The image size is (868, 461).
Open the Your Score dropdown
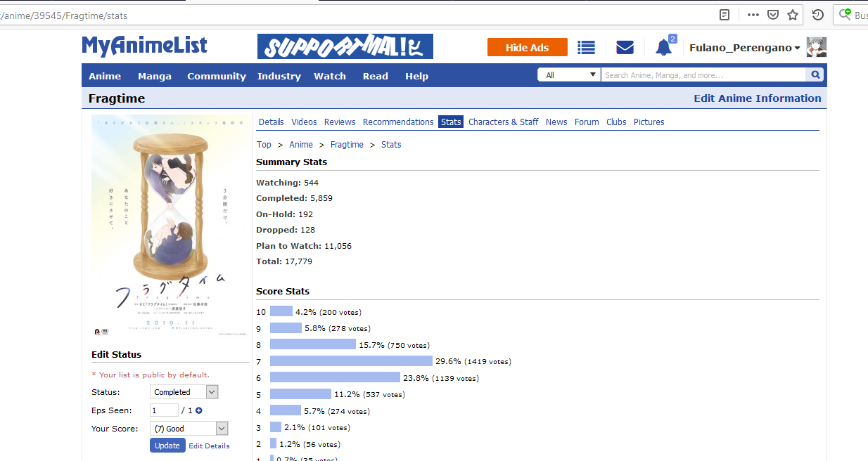coord(189,429)
